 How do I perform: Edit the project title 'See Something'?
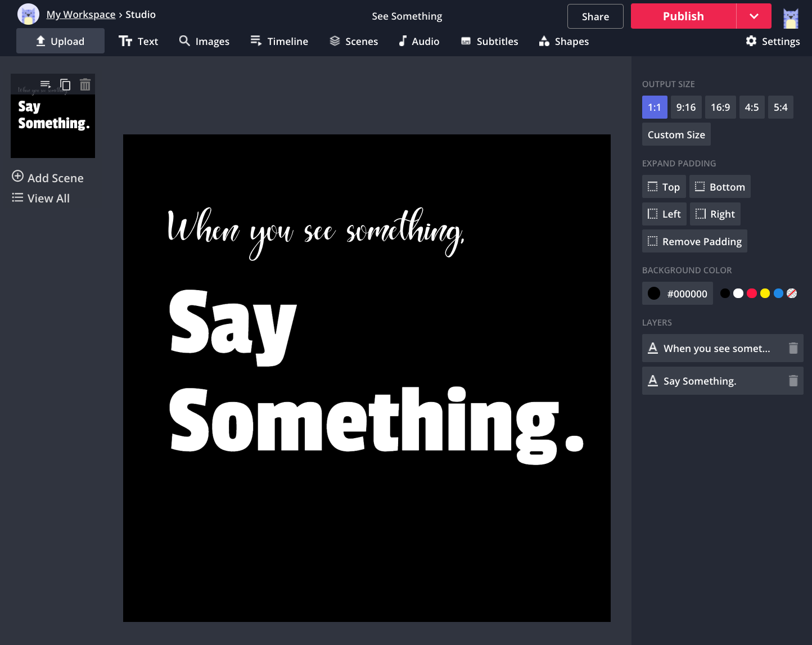click(407, 16)
